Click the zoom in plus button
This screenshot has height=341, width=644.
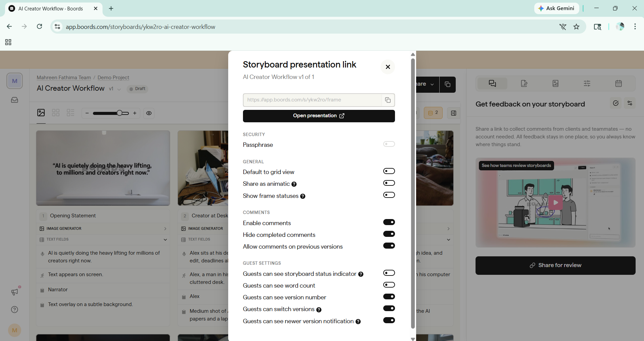coord(135,113)
